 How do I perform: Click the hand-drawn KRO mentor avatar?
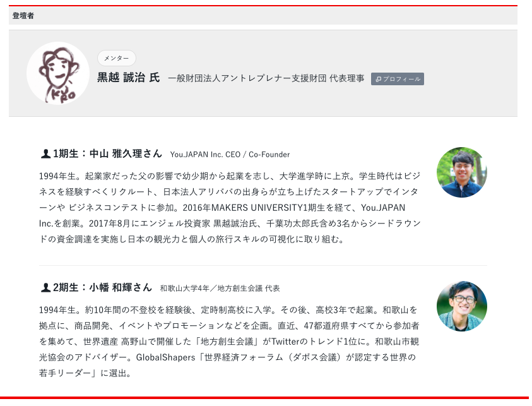pos(58,73)
